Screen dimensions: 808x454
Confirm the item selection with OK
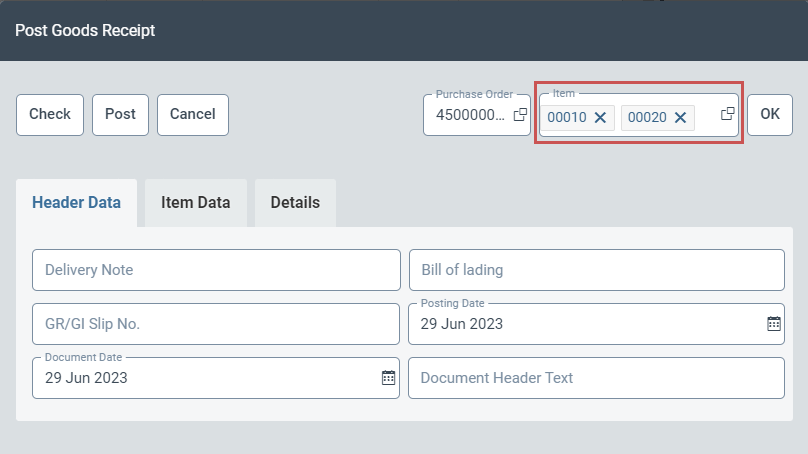pos(769,115)
